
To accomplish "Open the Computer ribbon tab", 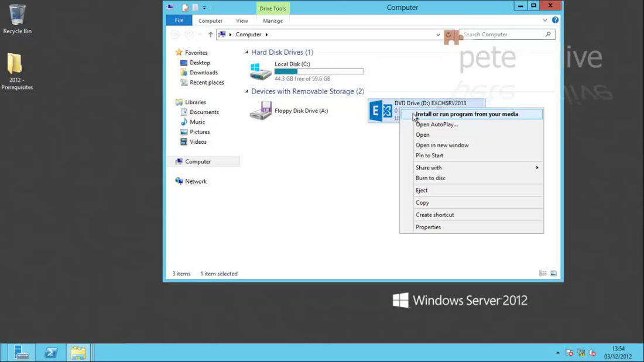I will click(x=210, y=20).
